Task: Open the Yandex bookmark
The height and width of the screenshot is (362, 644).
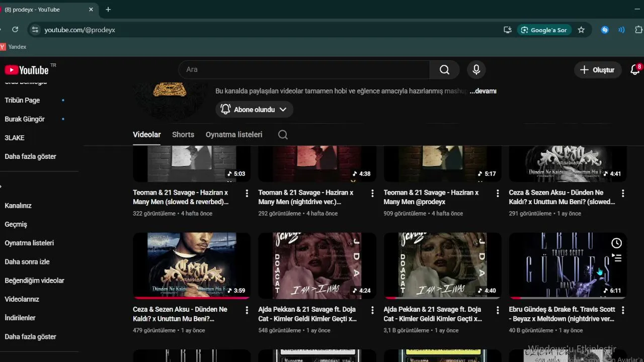Action: [x=14, y=47]
